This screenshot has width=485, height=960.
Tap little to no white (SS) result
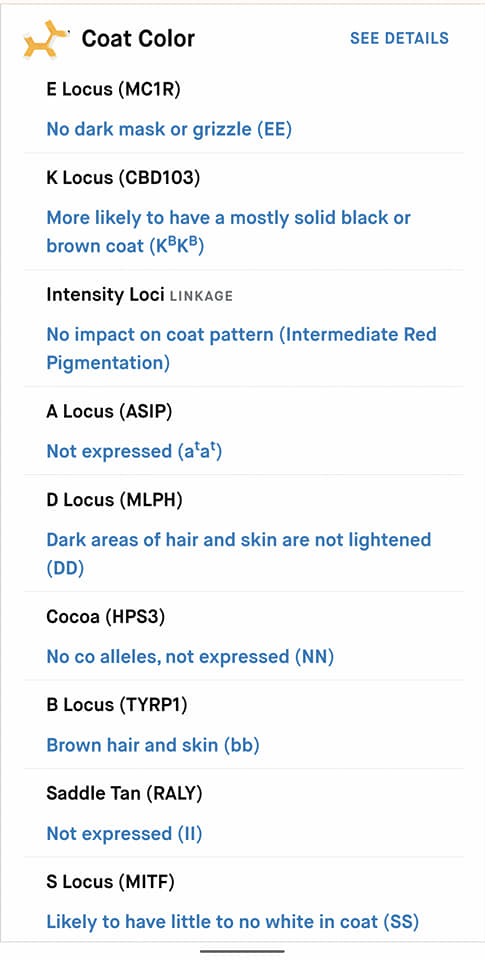(x=233, y=922)
